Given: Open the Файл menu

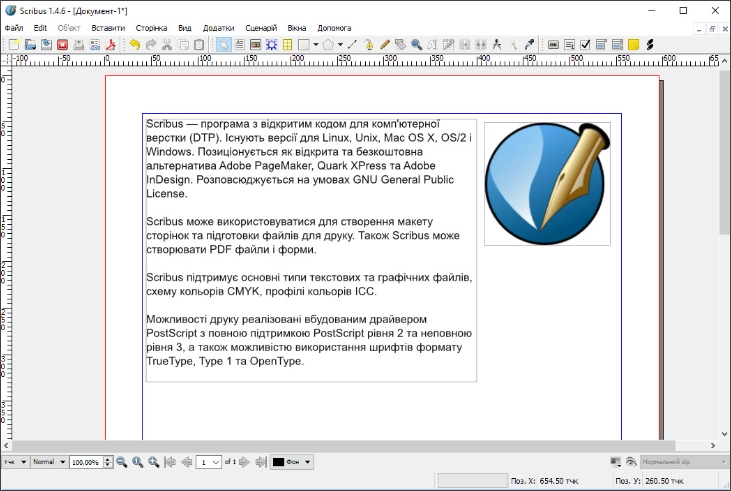Looking at the screenshot, I should 14,28.
